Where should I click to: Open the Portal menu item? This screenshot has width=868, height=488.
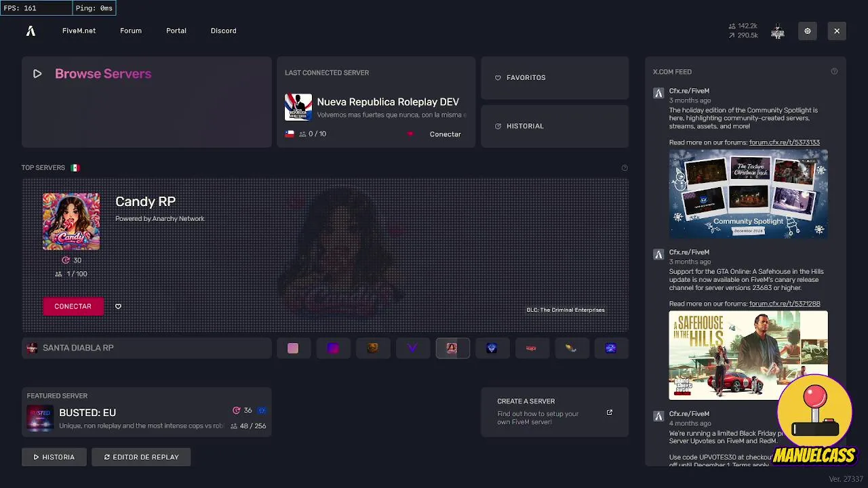click(x=176, y=30)
